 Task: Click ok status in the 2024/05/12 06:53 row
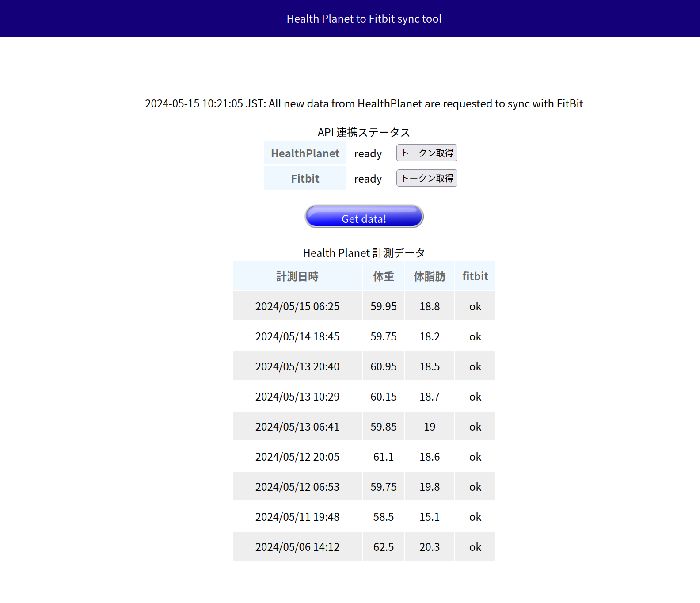(475, 486)
